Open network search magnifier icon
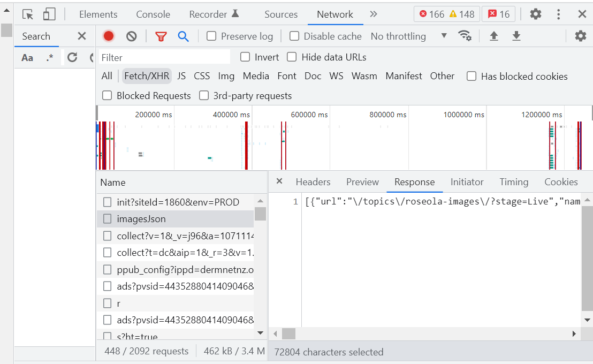Screen dimensions: 593x364 tap(184, 36)
